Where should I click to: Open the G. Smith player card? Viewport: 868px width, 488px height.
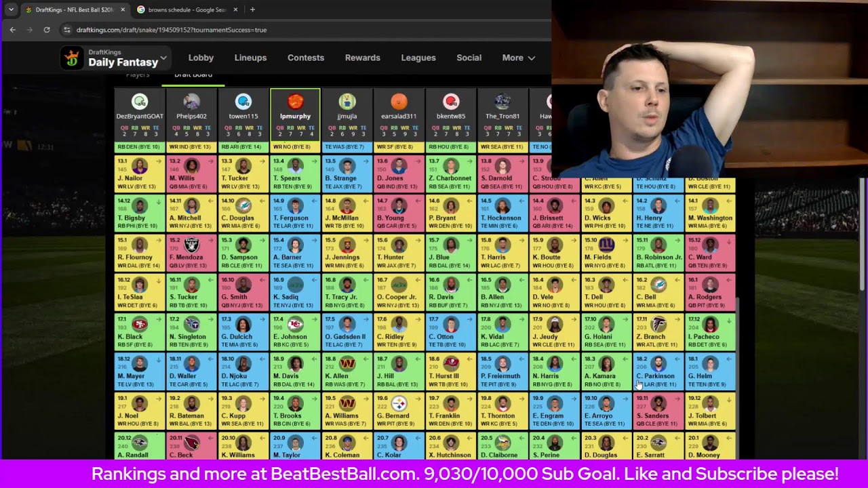tap(243, 292)
